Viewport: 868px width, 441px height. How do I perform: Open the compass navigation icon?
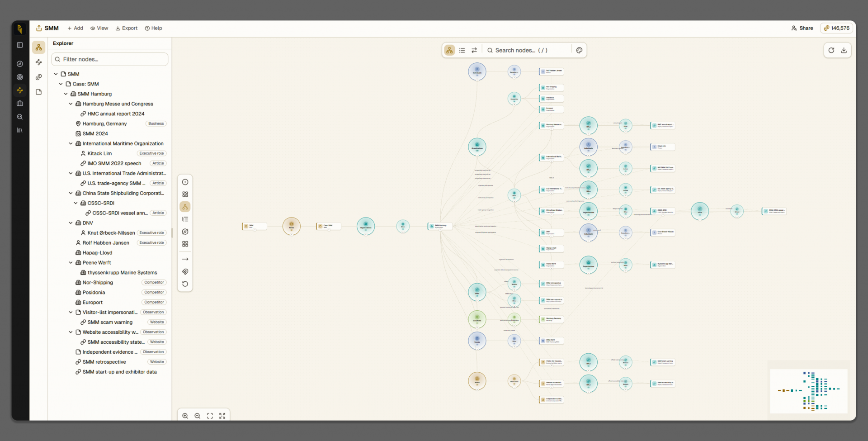tap(20, 64)
